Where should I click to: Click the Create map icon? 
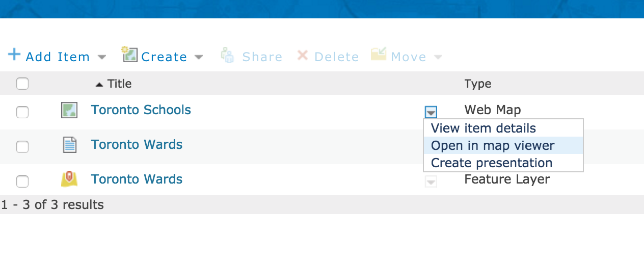pos(130,54)
